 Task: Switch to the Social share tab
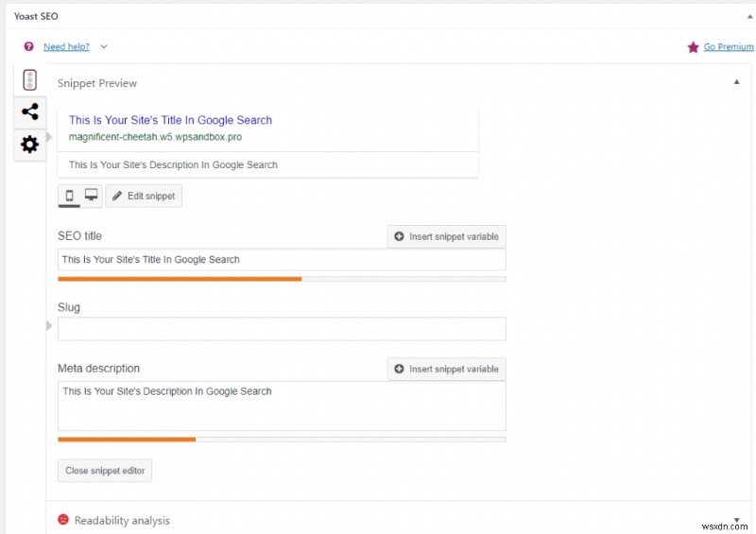(x=29, y=112)
